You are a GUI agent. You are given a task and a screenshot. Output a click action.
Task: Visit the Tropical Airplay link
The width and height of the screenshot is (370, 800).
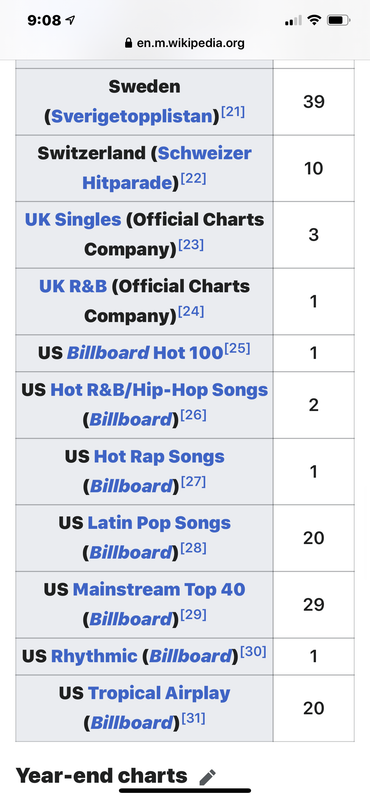[x=159, y=693]
